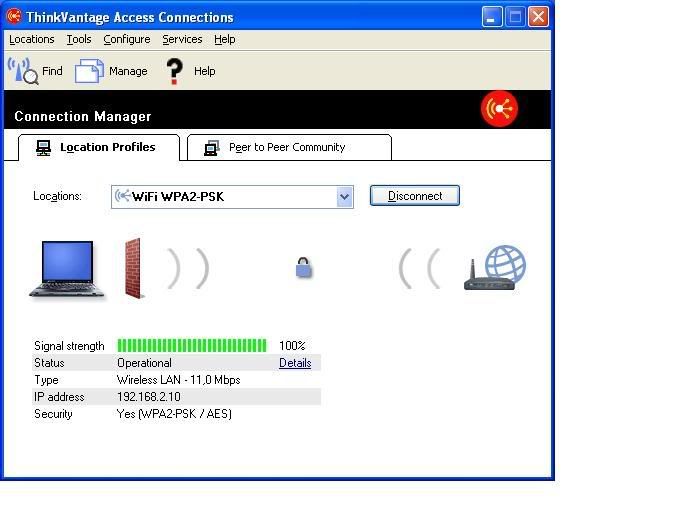Click the green signal strength bar

click(192, 346)
